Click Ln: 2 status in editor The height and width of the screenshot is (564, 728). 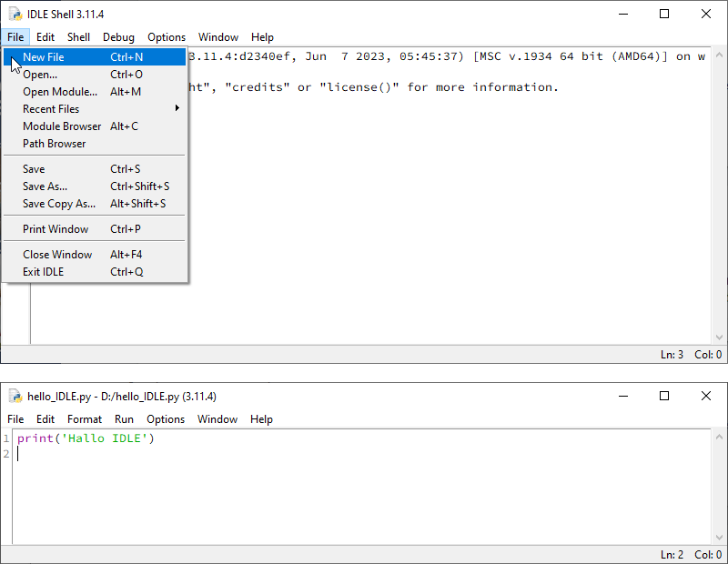pos(672,555)
